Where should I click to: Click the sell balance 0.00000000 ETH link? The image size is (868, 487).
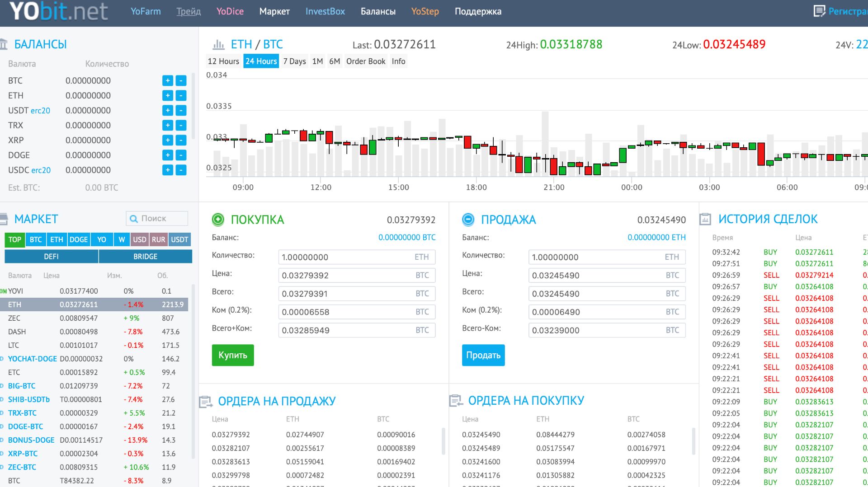[656, 237]
